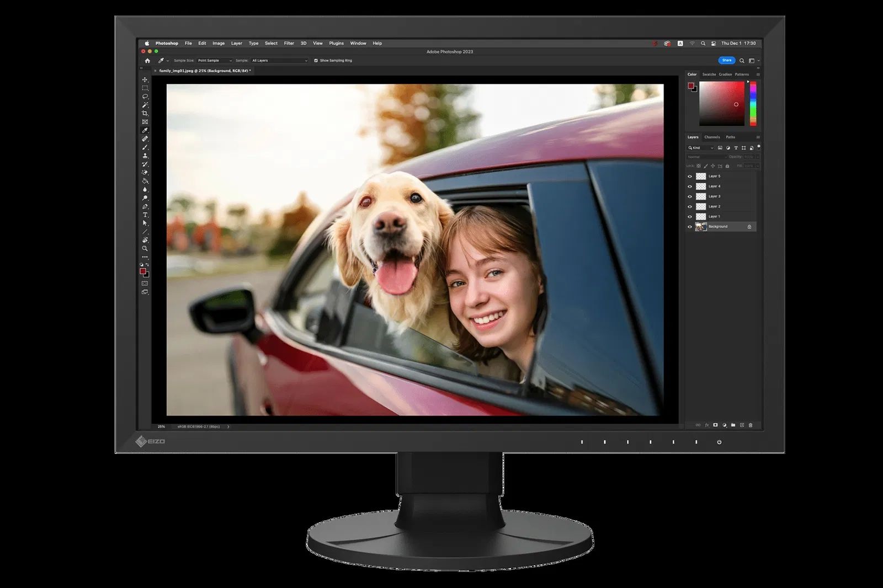Open the layer filter Kind dropdown
883x588 pixels.
pos(700,148)
